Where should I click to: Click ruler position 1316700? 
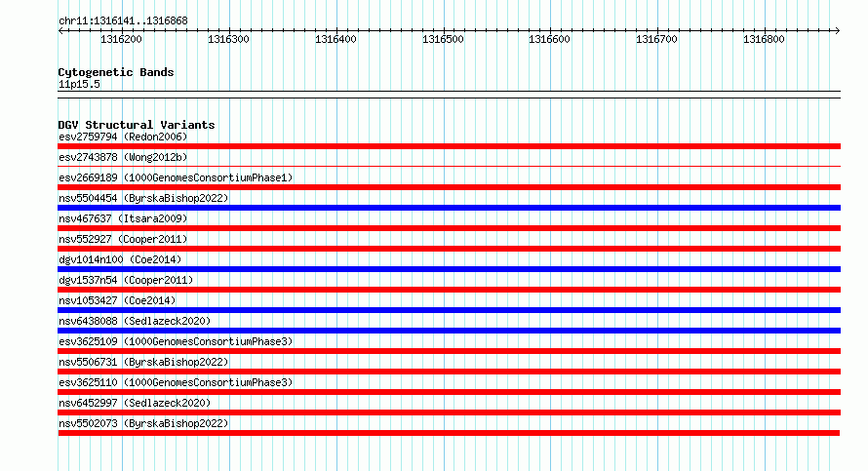[656, 39]
